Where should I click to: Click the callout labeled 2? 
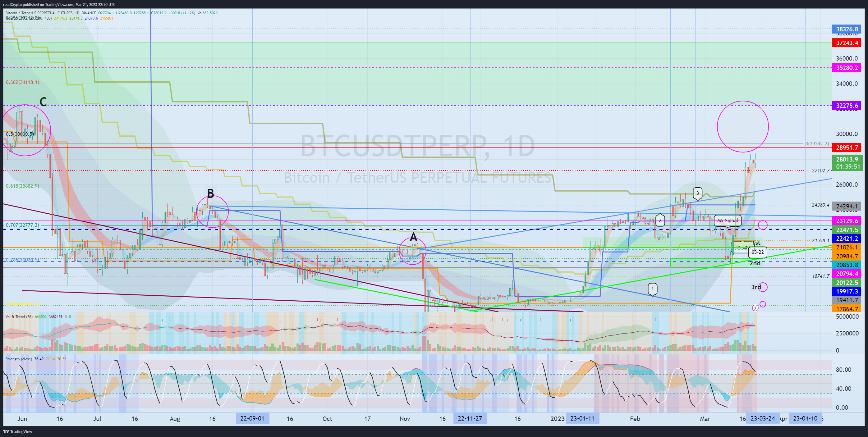click(x=660, y=221)
